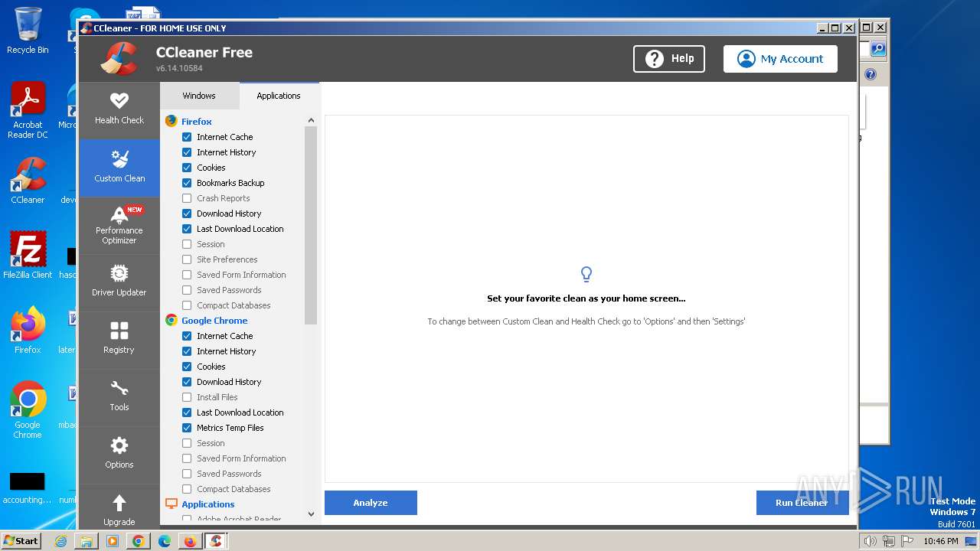This screenshot has width=980, height=551.
Task: Uncheck Chrome Metrics Temp Files
Action: (187, 428)
